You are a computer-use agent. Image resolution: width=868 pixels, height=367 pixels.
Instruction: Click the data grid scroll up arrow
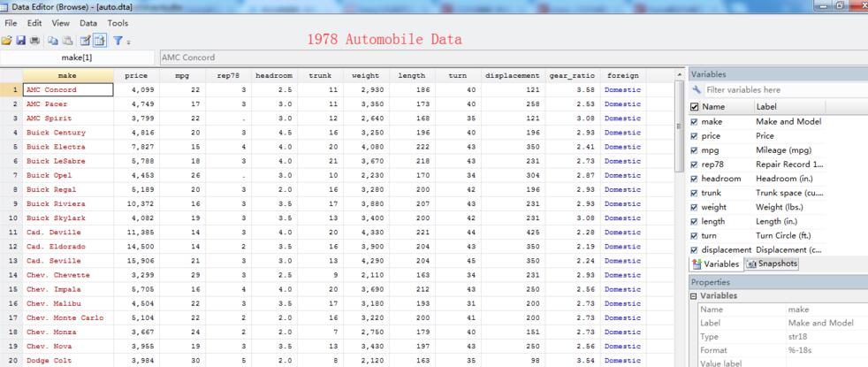[x=680, y=75]
